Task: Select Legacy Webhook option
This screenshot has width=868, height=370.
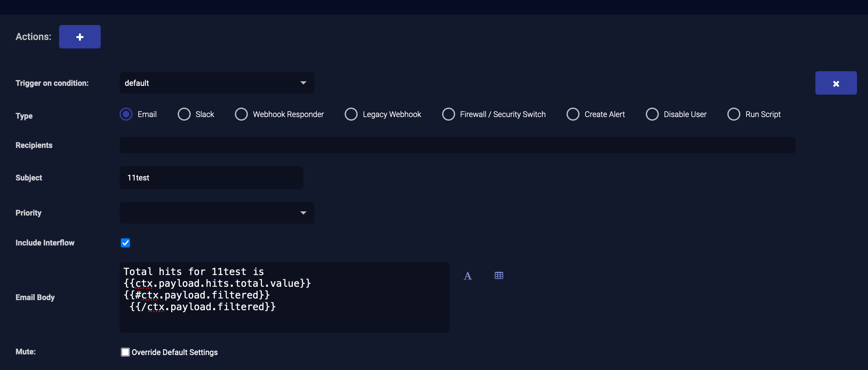Action: (x=351, y=114)
